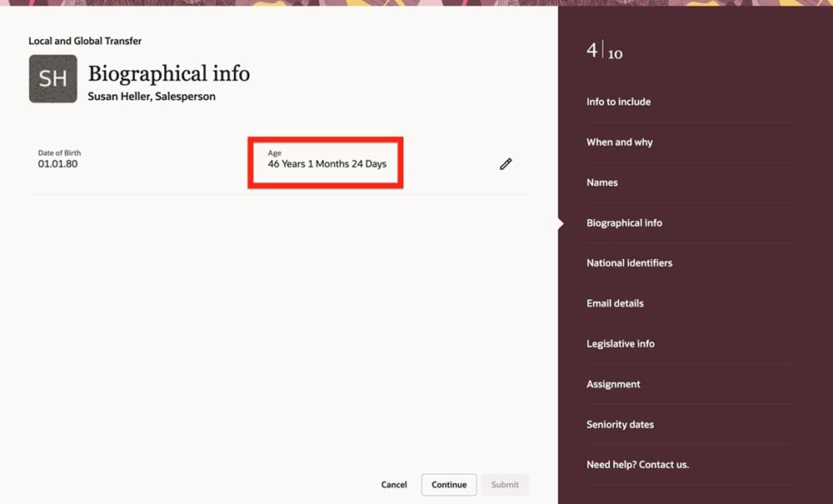Jump to the Seniority dates step
The image size is (833, 504).
pyautogui.click(x=620, y=424)
